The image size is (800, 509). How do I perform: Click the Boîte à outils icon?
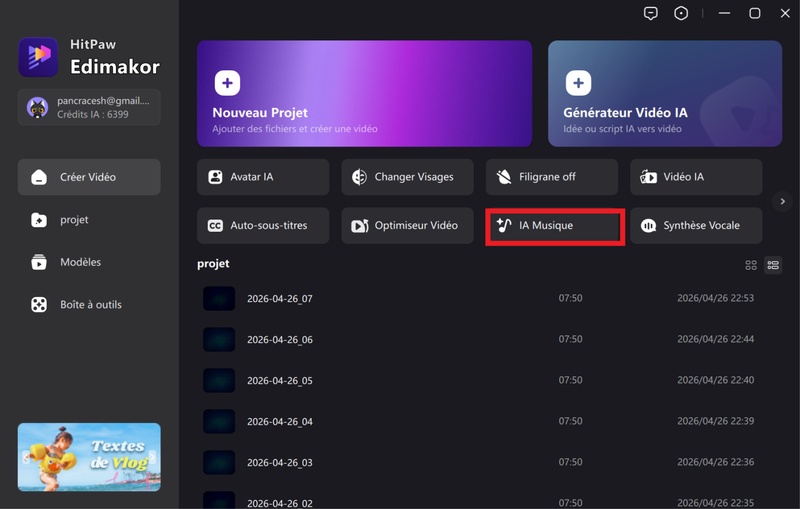click(39, 304)
